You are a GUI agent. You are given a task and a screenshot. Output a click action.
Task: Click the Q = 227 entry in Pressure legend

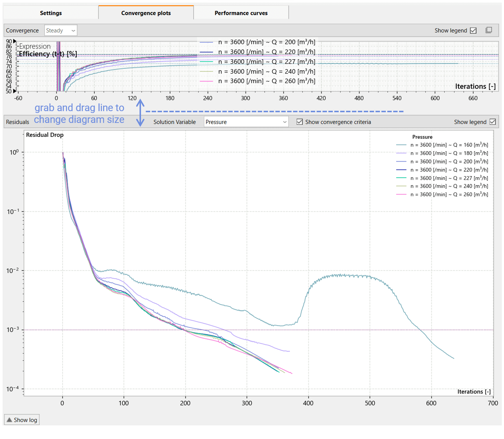click(x=442, y=178)
